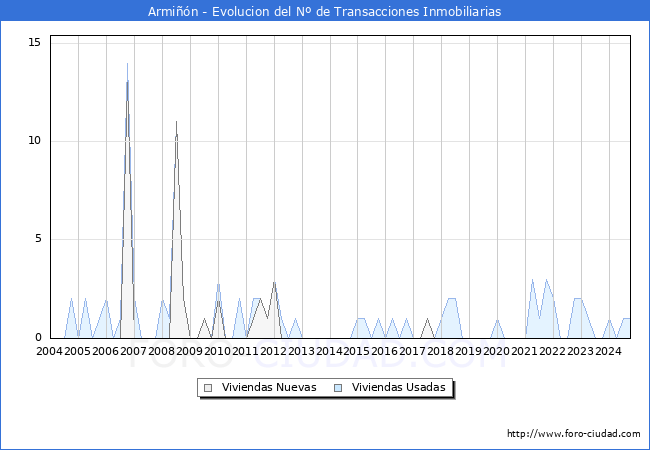Viewport: 650px width, 450px height.
Task: Click the 2024 x-axis year label
Action: 608,351
